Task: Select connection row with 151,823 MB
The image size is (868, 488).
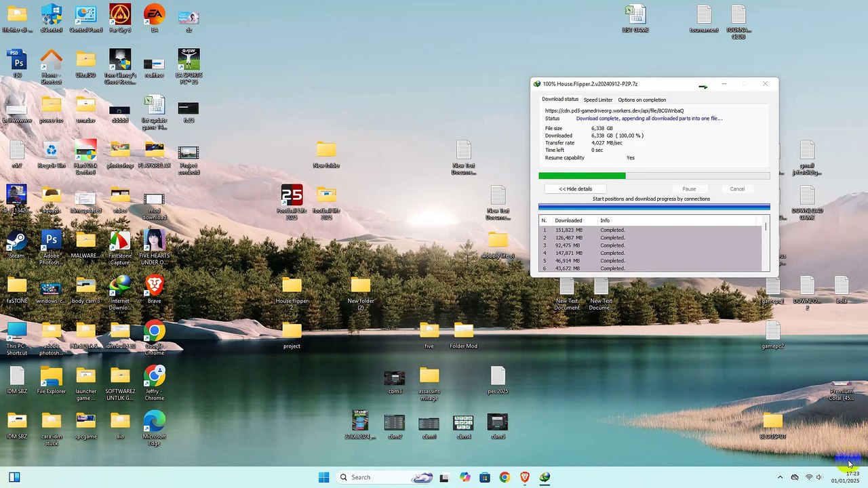Action: [x=651, y=230]
